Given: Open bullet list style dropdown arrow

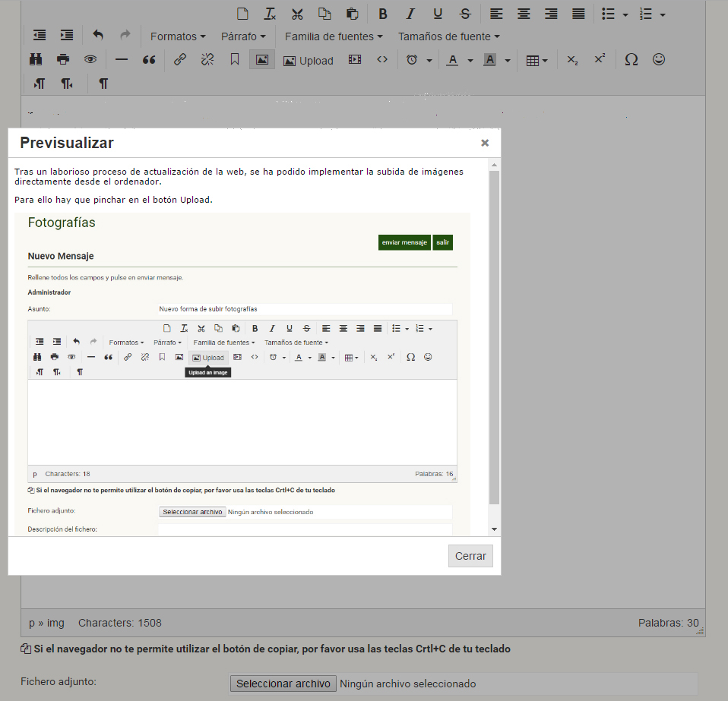Looking at the screenshot, I should (625, 15).
